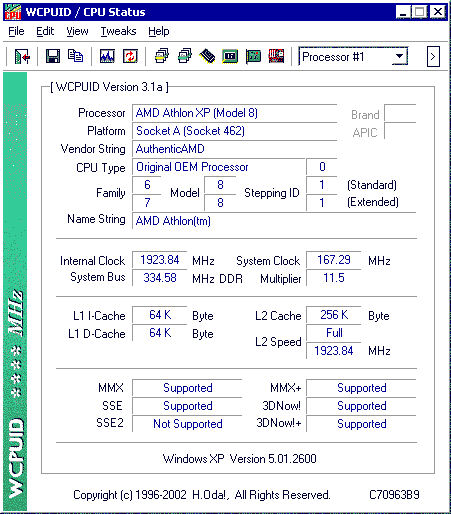This screenshot has width=451, height=514.
Task: Click the green CPU chip icon
Action: [230, 56]
